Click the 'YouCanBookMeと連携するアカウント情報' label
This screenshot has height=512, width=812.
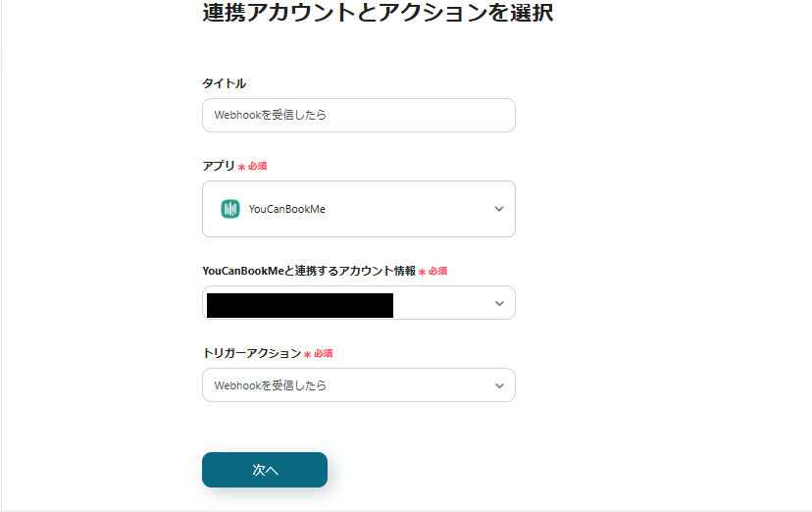point(309,271)
